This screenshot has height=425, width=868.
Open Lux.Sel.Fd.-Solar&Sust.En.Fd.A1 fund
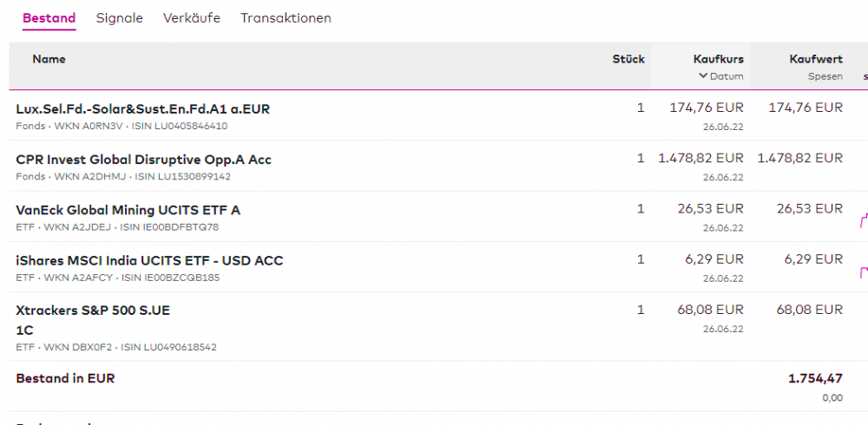[x=143, y=109]
